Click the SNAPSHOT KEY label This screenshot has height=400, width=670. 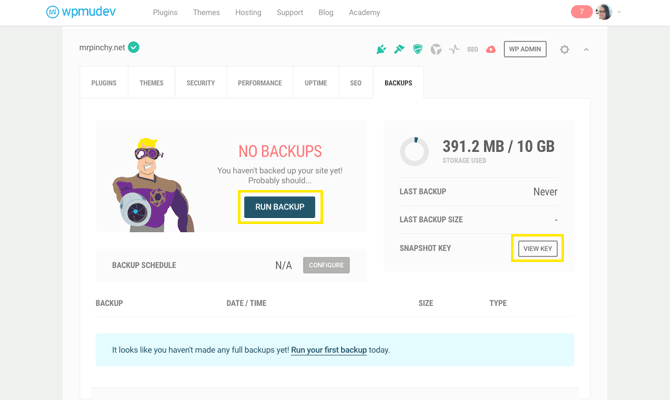(x=425, y=248)
